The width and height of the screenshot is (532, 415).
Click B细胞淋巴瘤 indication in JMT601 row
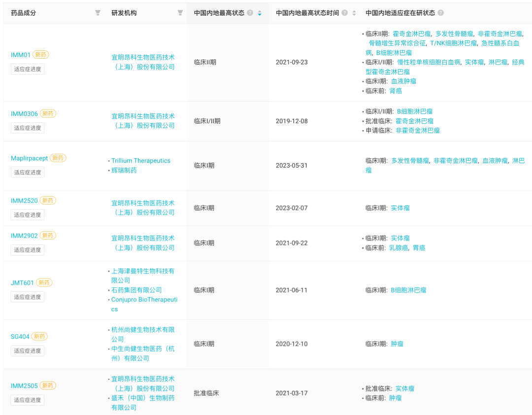(x=408, y=290)
